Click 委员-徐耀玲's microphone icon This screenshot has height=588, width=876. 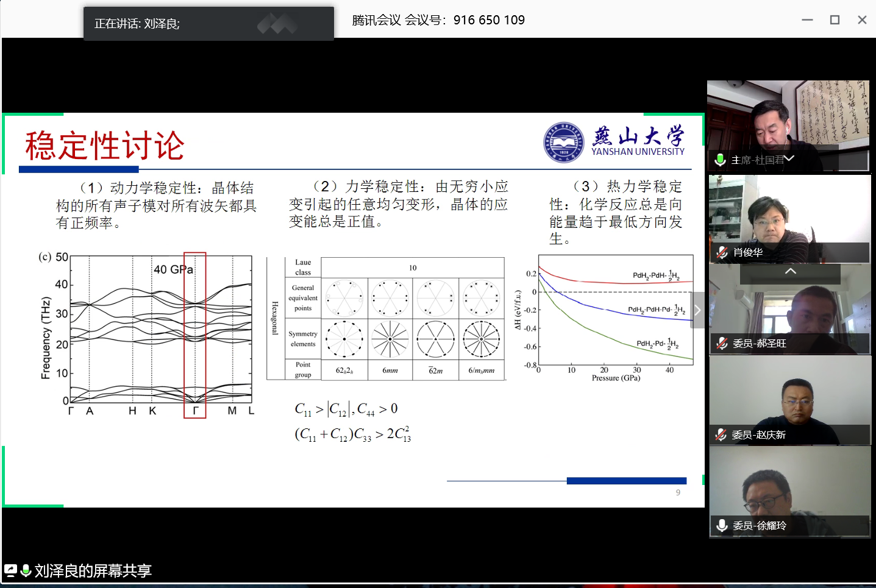[x=722, y=525]
